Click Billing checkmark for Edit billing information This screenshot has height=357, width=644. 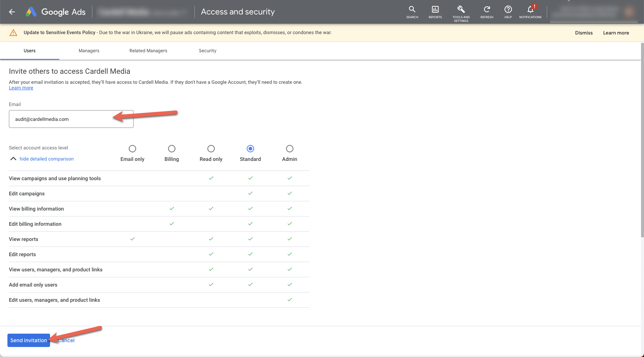172,224
